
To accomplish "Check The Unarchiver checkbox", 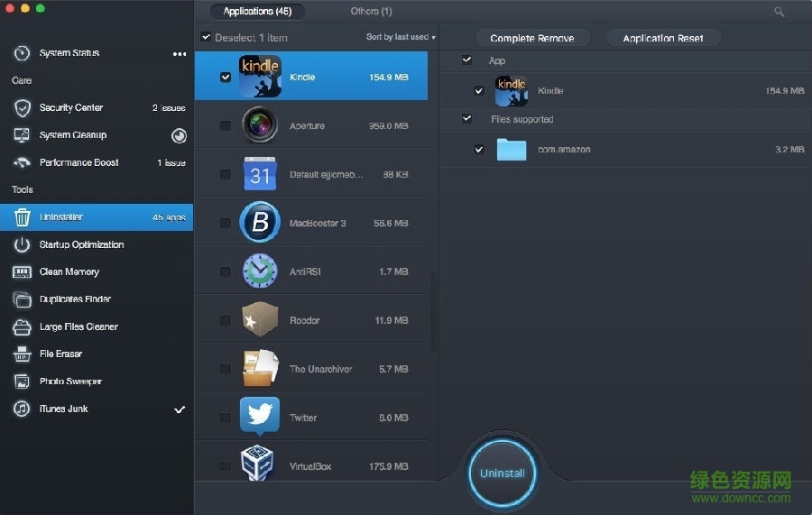I will [226, 369].
